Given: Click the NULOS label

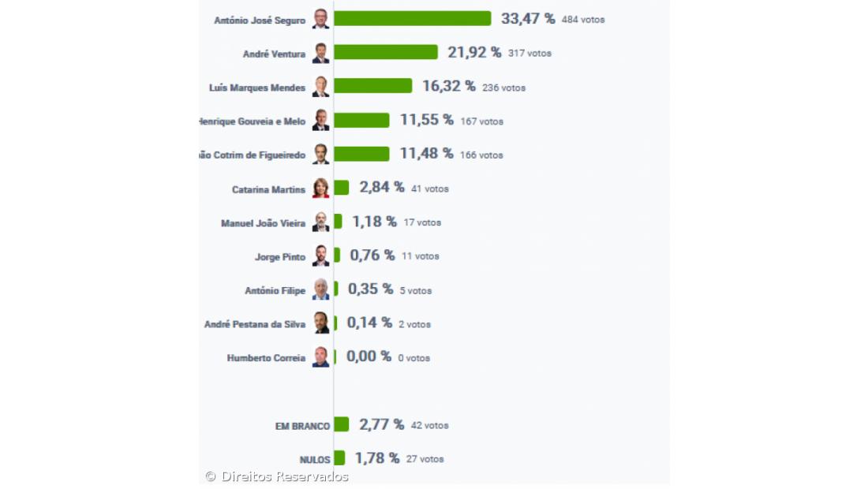Looking at the screenshot, I should pyautogui.click(x=315, y=460).
